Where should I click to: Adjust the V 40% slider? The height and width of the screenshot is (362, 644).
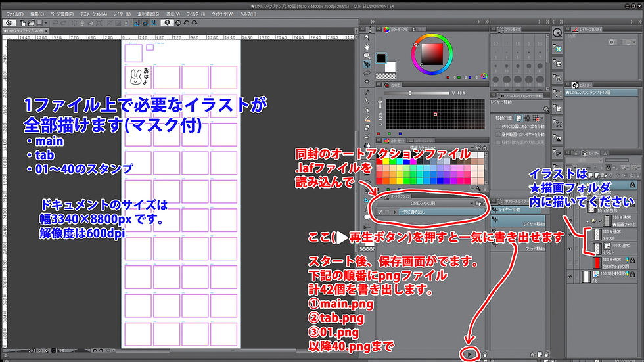point(417,93)
